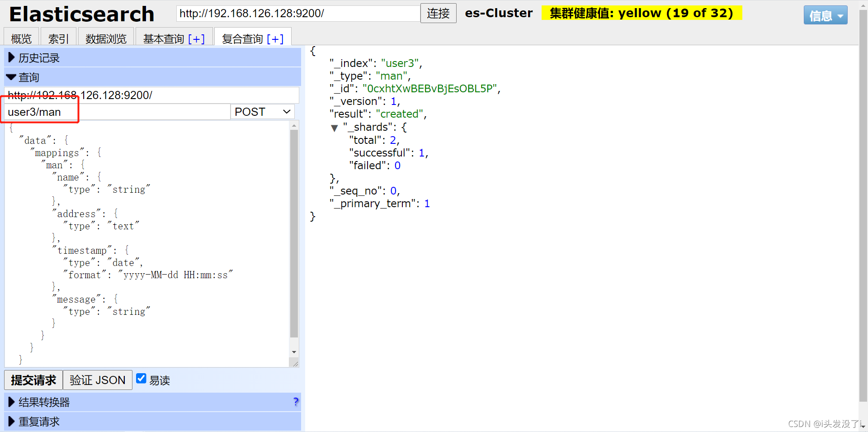Grab the request editor resize handle
This screenshot has height=432, width=868.
295,364
